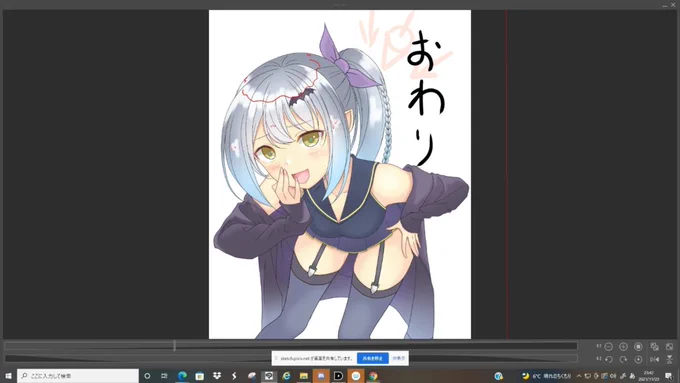Open Task View on the taskbar
The height and width of the screenshot is (383, 680).
164,376
